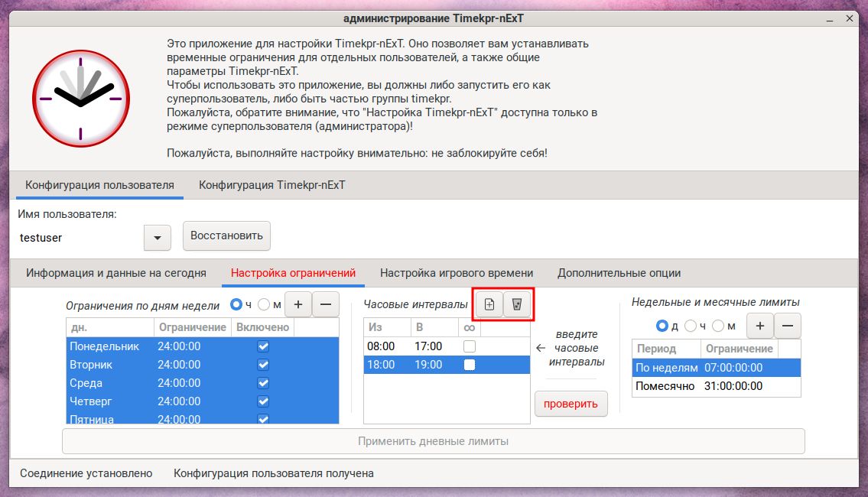The height and width of the screenshot is (497, 868).
Task: Click minus button for weekday limits
Action: coord(326,304)
